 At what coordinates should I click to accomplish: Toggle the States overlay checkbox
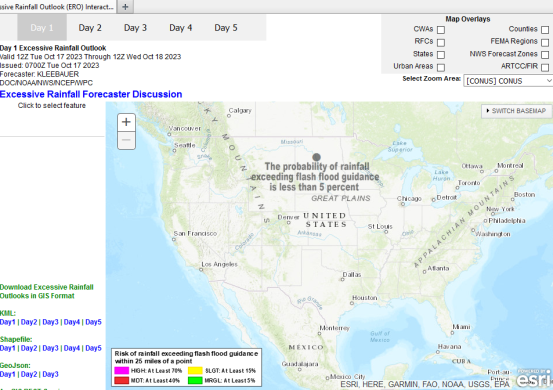(441, 55)
